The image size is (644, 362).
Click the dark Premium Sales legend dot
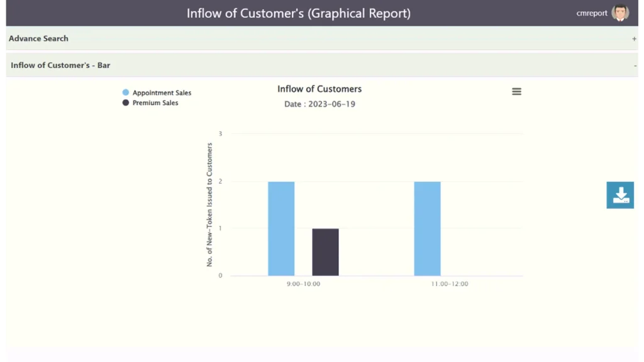(126, 102)
